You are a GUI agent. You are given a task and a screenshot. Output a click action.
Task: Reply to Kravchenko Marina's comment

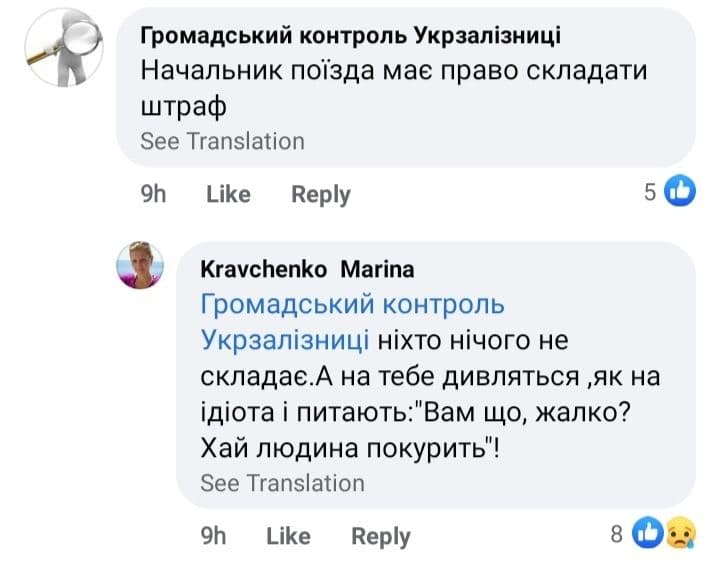pyautogui.click(x=380, y=536)
